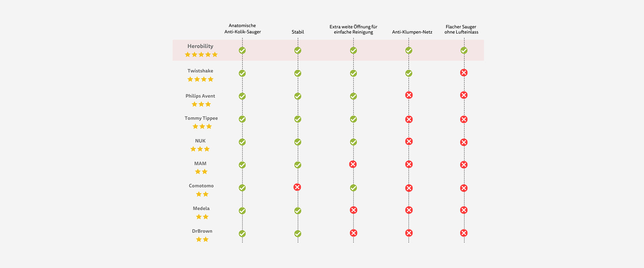Select the Anatomische Anti-Kolik-Sauger column header
Viewport: 644px width, 268px height.
[x=243, y=29]
